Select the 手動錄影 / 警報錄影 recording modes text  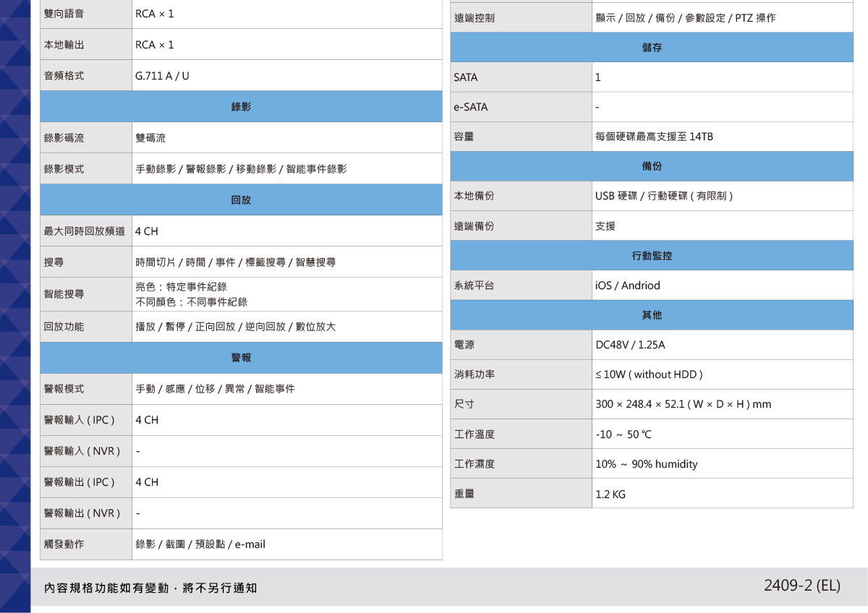pyautogui.click(x=242, y=169)
